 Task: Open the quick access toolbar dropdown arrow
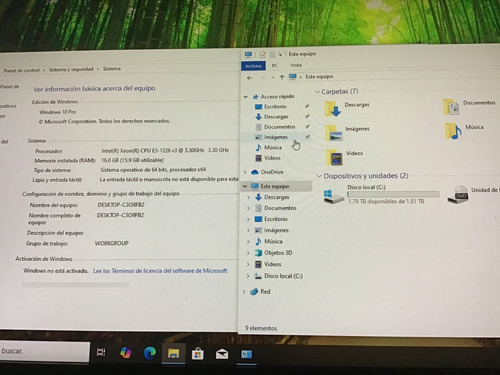tap(280, 54)
